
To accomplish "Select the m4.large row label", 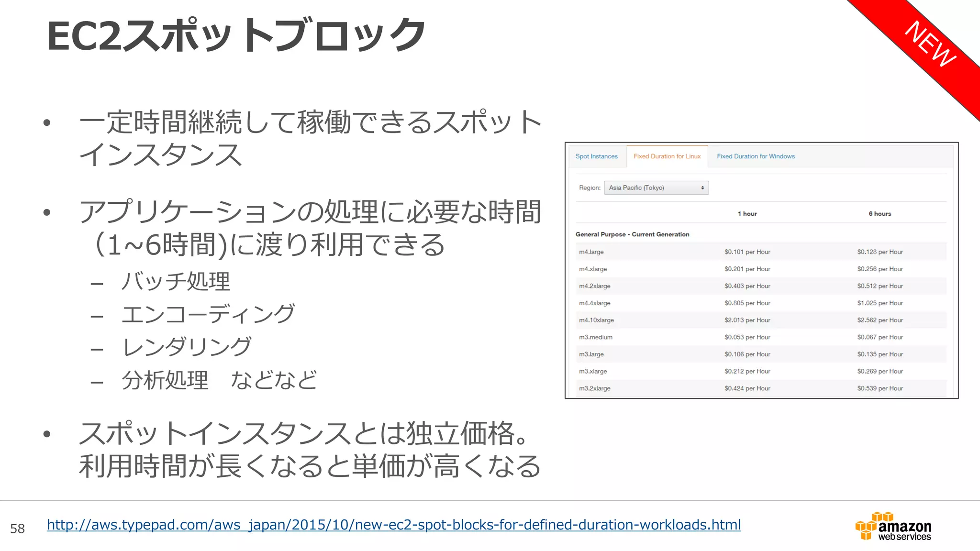I will [x=591, y=252].
